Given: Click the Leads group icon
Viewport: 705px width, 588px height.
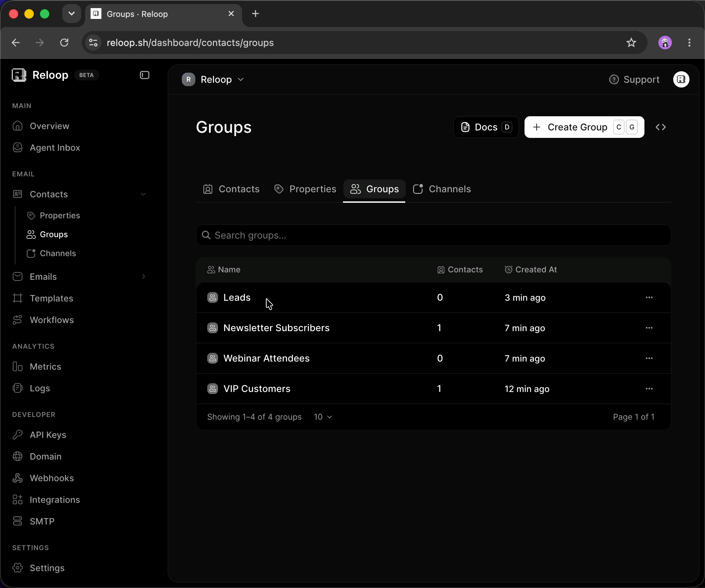Looking at the screenshot, I should (x=213, y=298).
